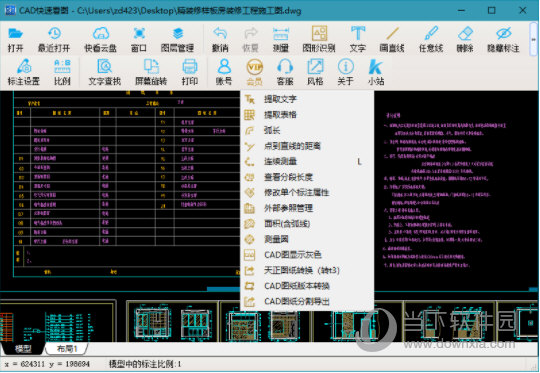This screenshot has width=540, height=373.
Task: Contact 客服 customer service
Action: [285, 72]
